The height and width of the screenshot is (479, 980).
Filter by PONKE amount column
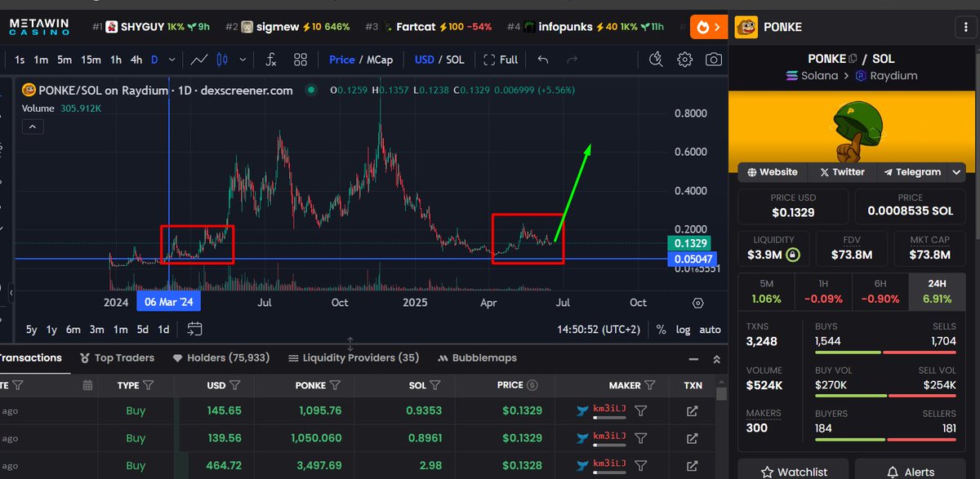coord(336,385)
